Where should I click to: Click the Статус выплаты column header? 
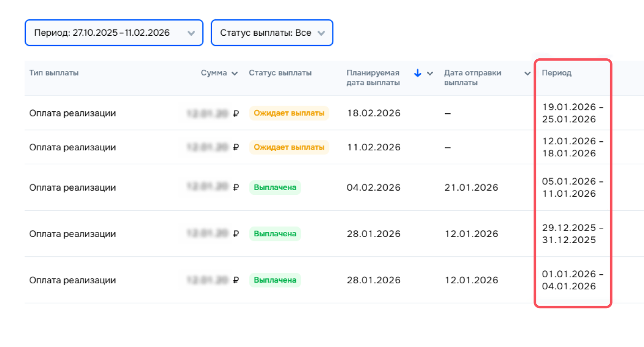(x=280, y=73)
